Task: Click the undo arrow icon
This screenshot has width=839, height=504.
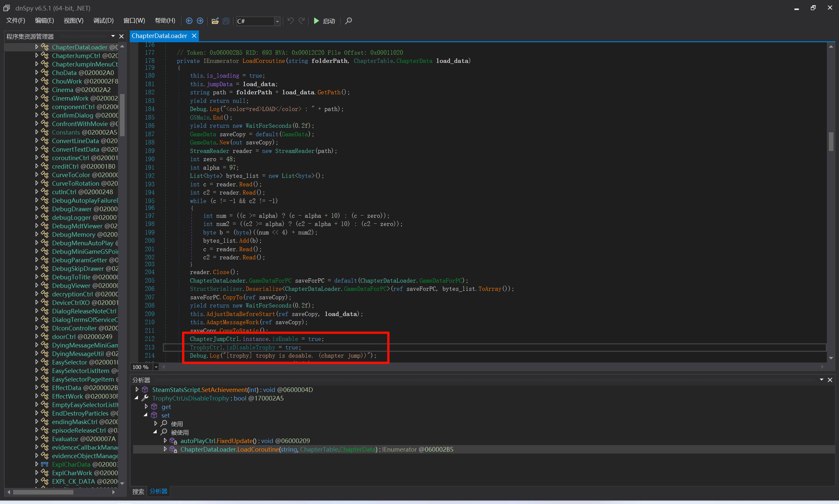Action: (291, 21)
